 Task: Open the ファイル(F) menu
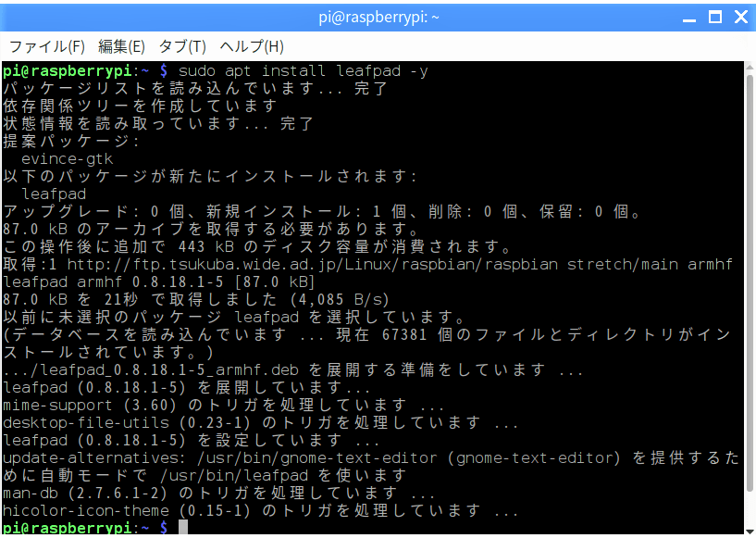point(47,47)
